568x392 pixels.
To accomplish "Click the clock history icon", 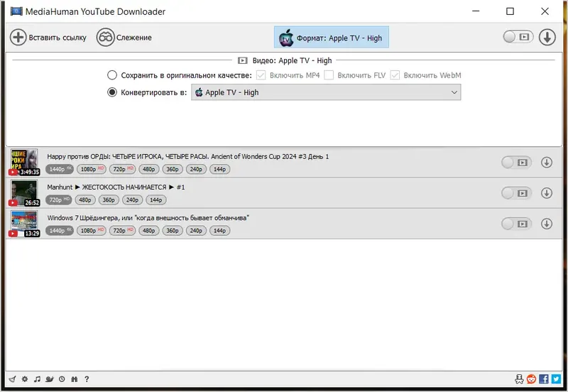I will click(62, 379).
